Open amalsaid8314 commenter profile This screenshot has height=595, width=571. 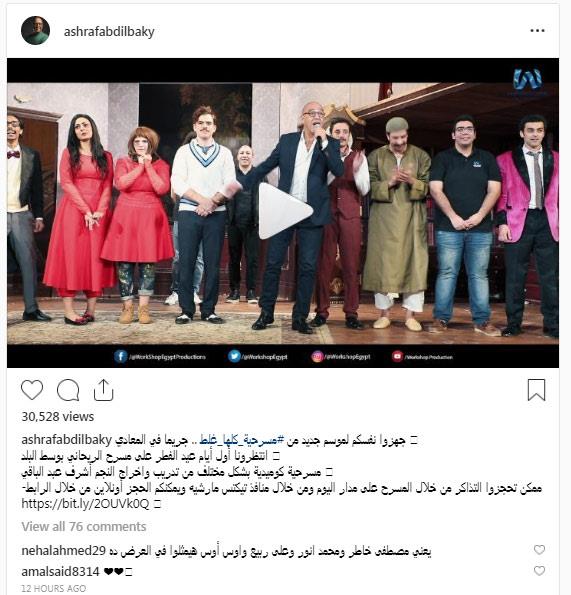point(60,571)
